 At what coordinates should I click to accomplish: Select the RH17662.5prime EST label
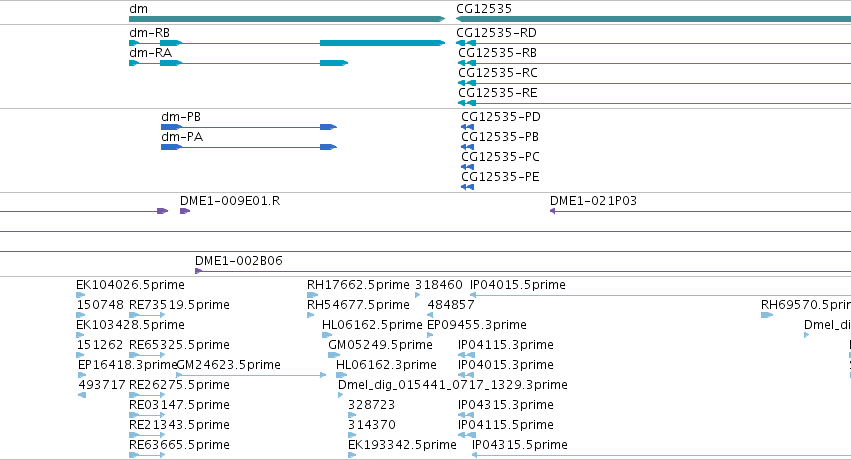point(358,285)
